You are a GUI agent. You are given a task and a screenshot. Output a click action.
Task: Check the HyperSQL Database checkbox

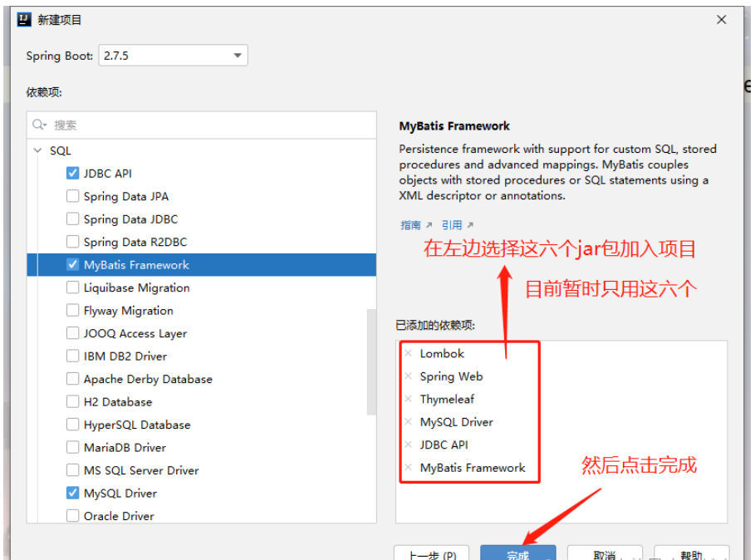point(72,425)
